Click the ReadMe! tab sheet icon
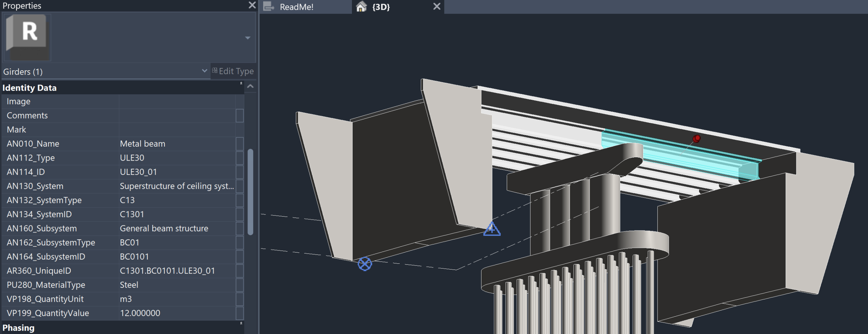 click(269, 6)
